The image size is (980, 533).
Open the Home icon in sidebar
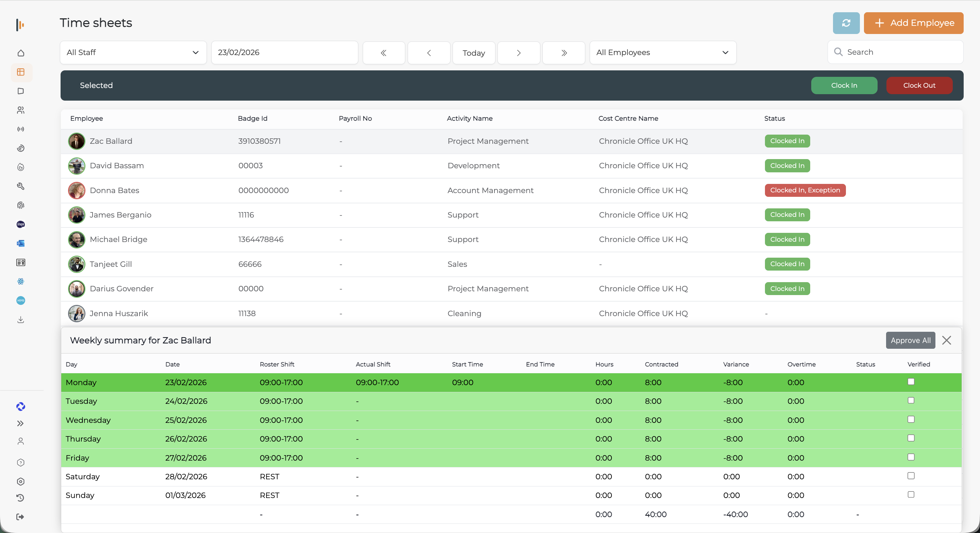coord(21,53)
